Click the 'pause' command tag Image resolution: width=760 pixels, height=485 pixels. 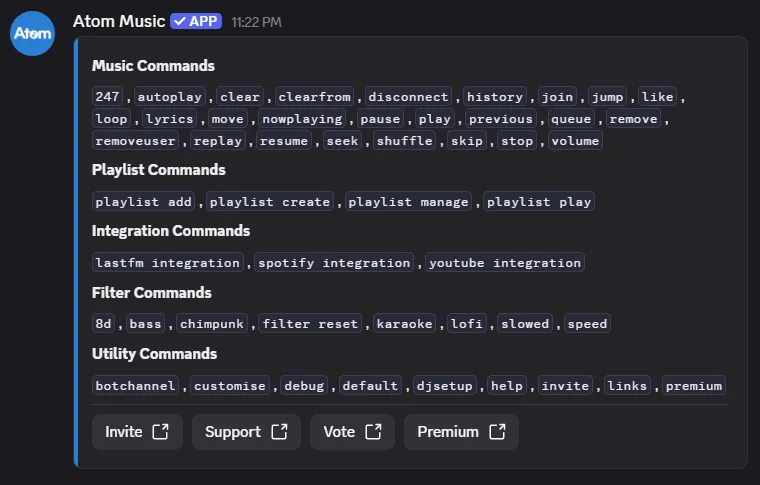[x=380, y=119]
